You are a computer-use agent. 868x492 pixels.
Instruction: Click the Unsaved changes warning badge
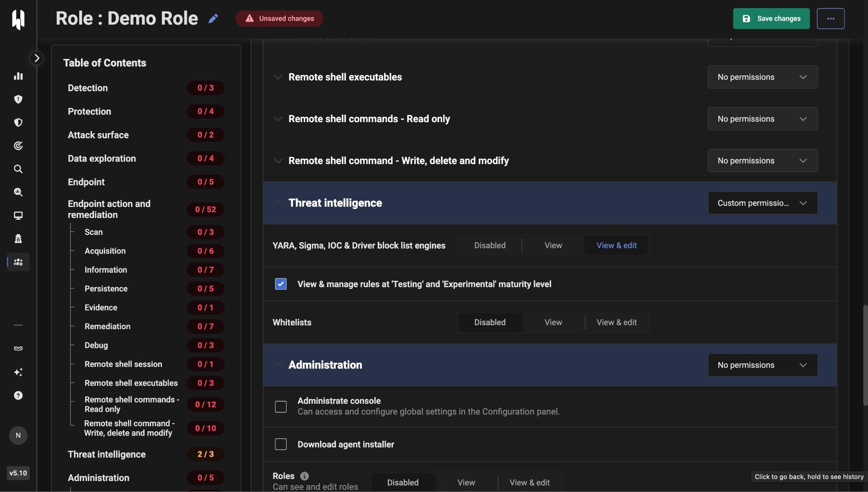pos(279,19)
